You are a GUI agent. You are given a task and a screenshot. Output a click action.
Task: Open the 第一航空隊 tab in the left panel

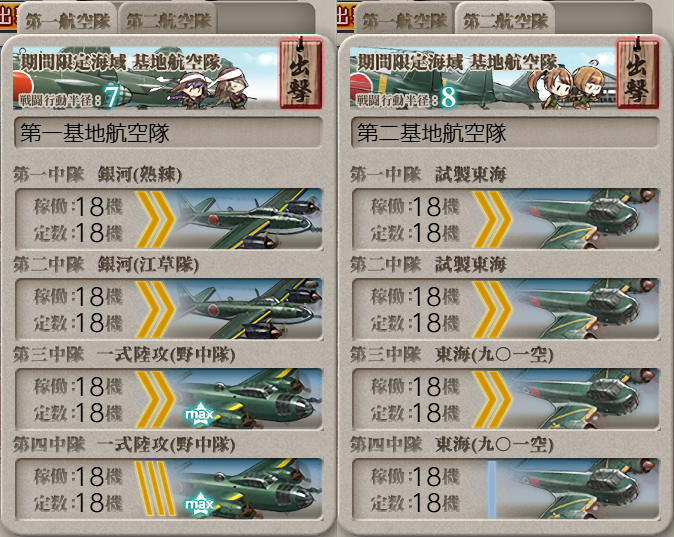point(67,20)
